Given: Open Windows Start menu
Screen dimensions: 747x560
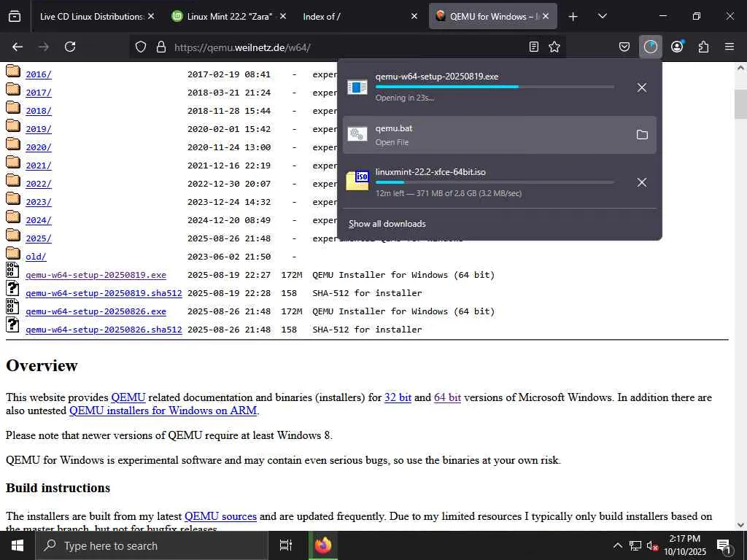Looking at the screenshot, I should 18,545.
